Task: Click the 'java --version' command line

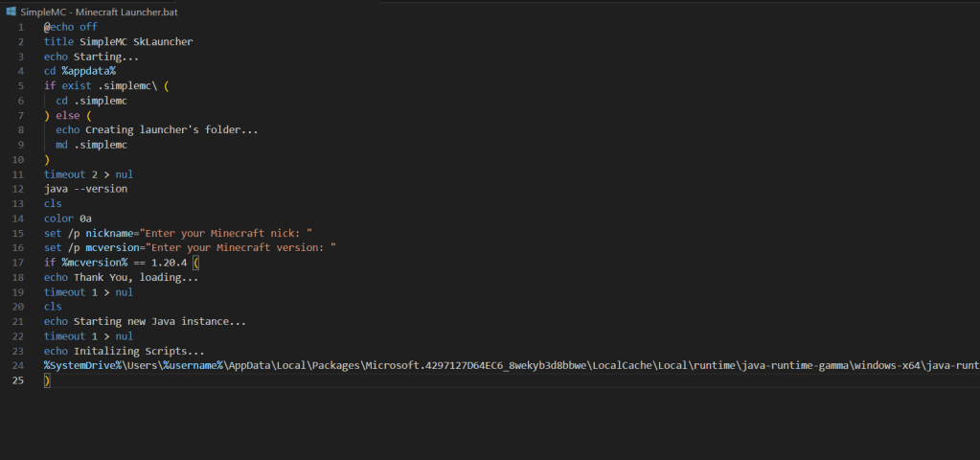Action: (85, 189)
